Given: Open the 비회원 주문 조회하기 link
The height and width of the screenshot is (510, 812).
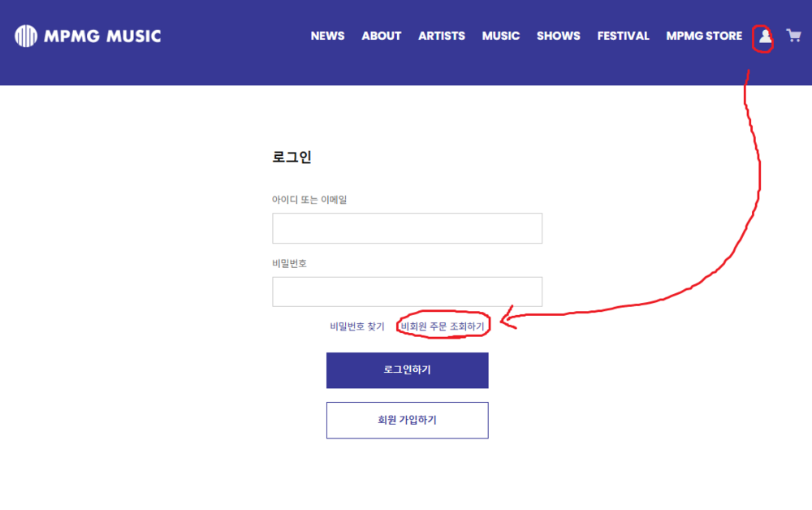Looking at the screenshot, I should click(x=443, y=326).
